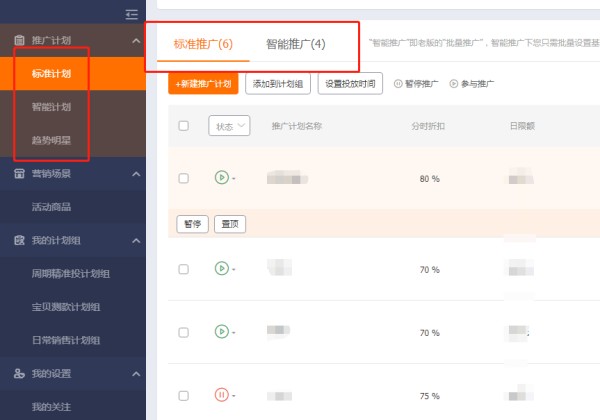
Task: Click the 推广计划 clipboard icon
Action: (x=19, y=40)
